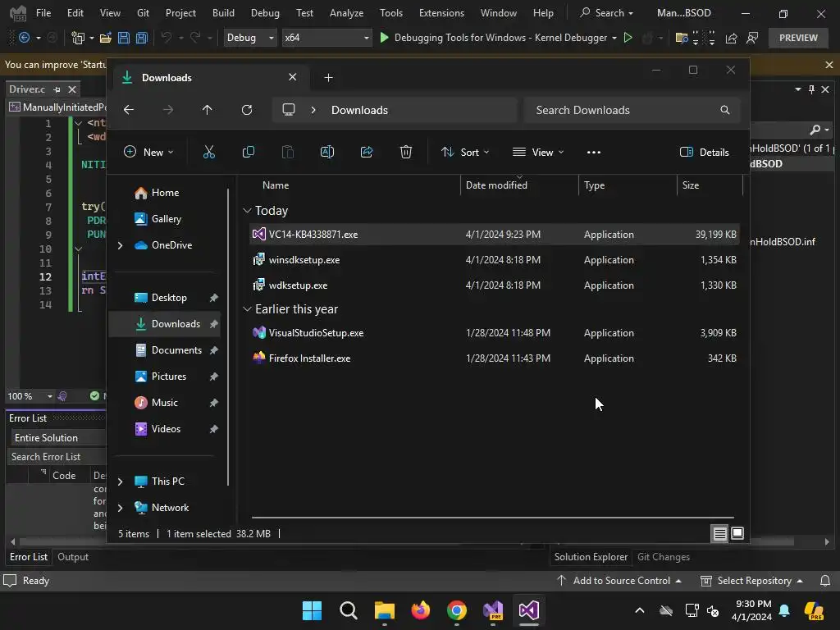Open the Extensions menu in Visual Studio

[441, 13]
